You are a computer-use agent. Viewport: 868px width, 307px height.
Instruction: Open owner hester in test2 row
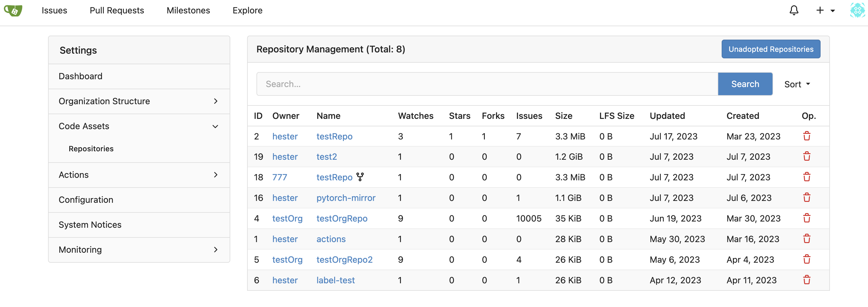[x=285, y=157]
